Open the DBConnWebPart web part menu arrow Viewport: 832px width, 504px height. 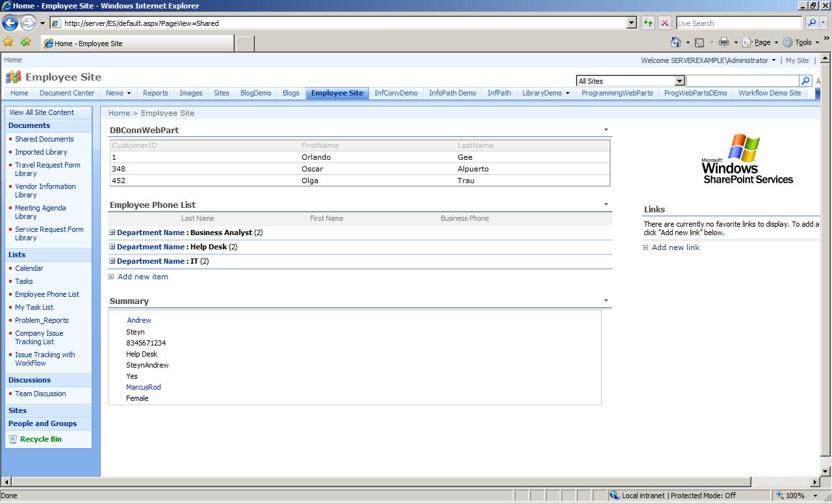click(x=606, y=130)
